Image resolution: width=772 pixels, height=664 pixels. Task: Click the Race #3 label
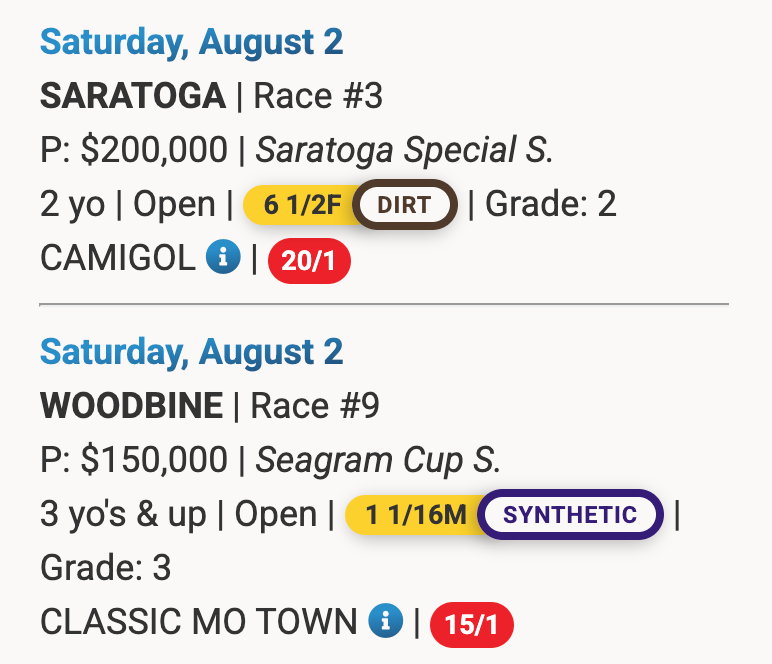(x=318, y=97)
